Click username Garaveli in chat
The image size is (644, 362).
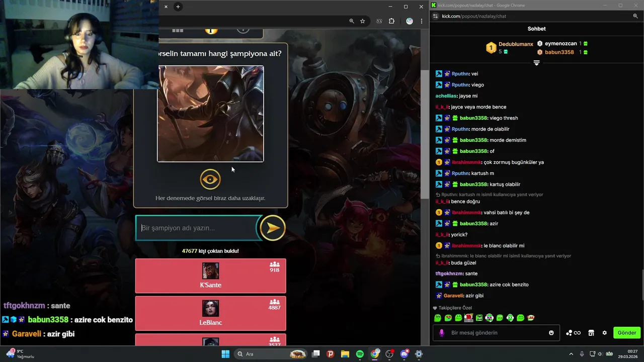[454, 296]
